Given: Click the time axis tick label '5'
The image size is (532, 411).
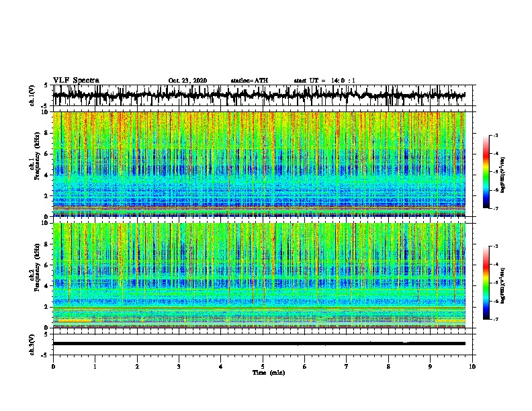Looking at the screenshot, I should (x=263, y=367).
